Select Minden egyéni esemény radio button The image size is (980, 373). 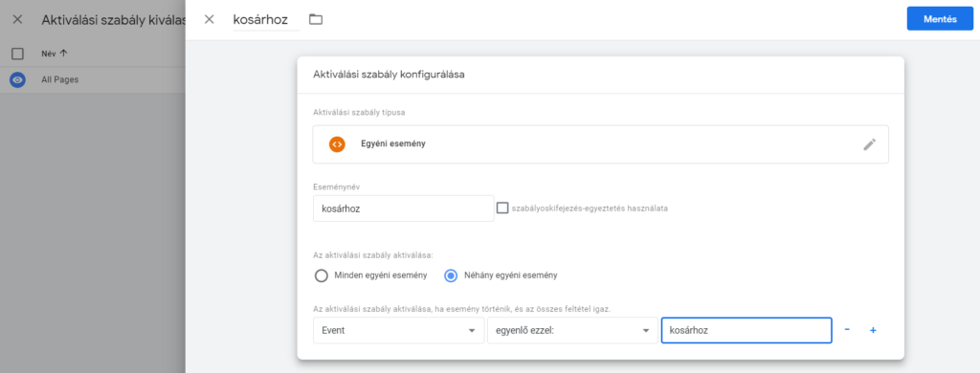(322, 275)
